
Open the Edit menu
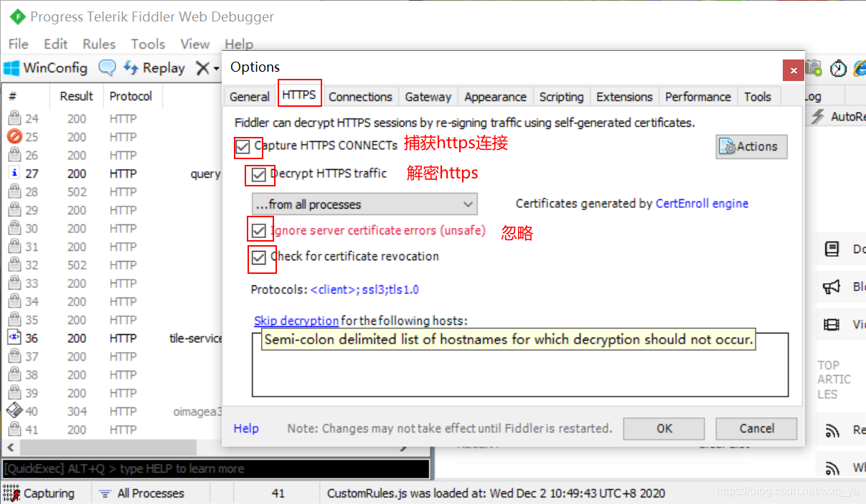(56, 44)
